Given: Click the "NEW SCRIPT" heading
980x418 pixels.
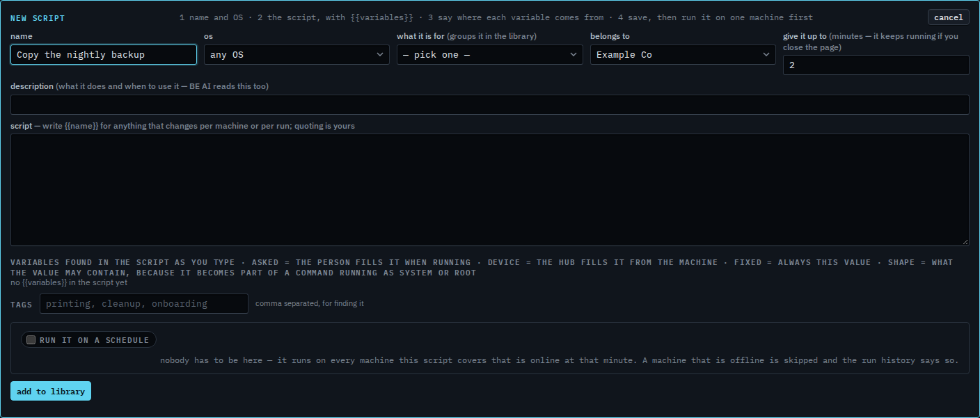Looking at the screenshot, I should click(38, 18).
